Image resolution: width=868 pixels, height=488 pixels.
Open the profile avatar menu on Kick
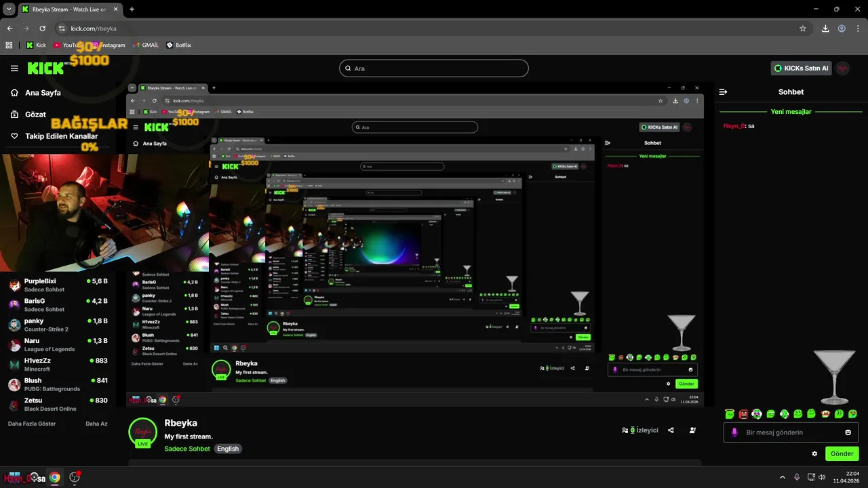click(x=843, y=68)
